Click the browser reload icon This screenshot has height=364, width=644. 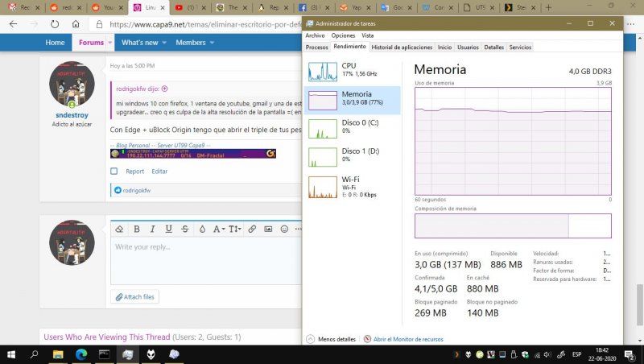55,24
